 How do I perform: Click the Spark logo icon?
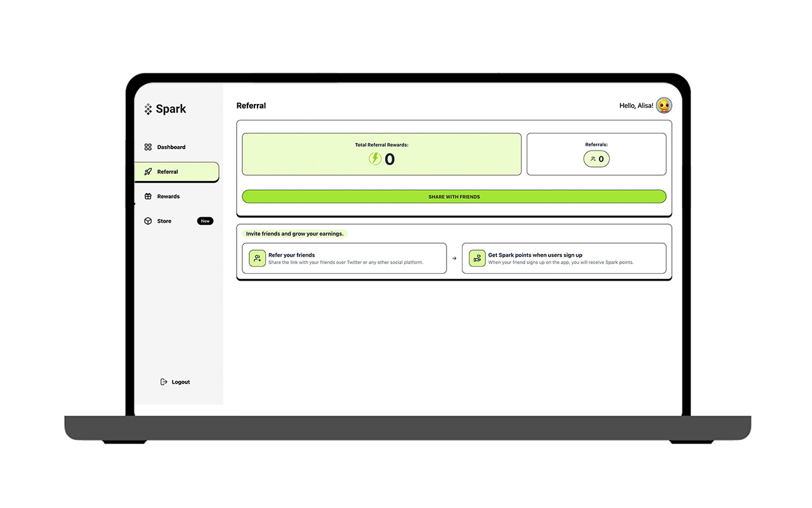tap(148, 109)
